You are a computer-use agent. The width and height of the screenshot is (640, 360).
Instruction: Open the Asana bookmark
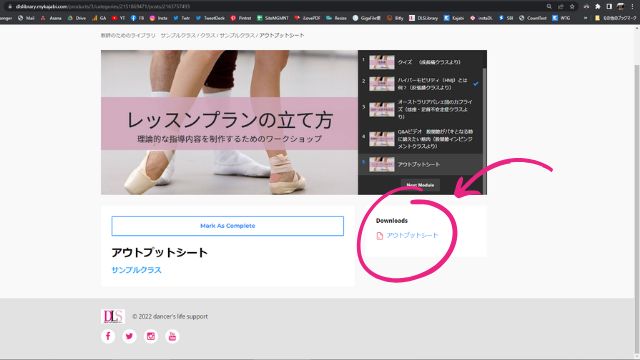tap(51, 18)
